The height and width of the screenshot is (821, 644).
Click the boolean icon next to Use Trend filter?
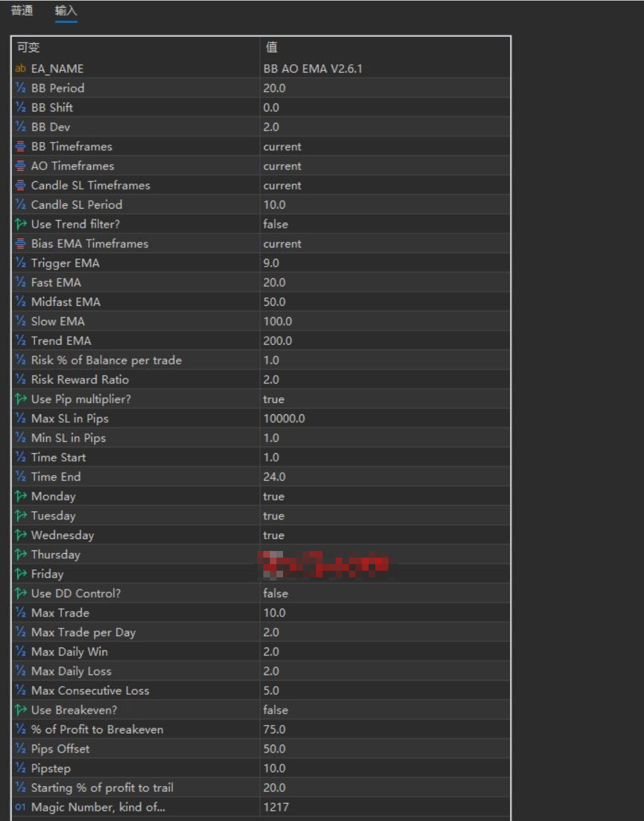[x=20, y=224]
